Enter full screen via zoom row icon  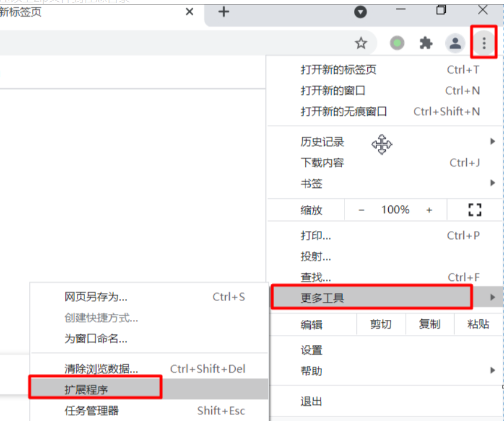point(475,210)
